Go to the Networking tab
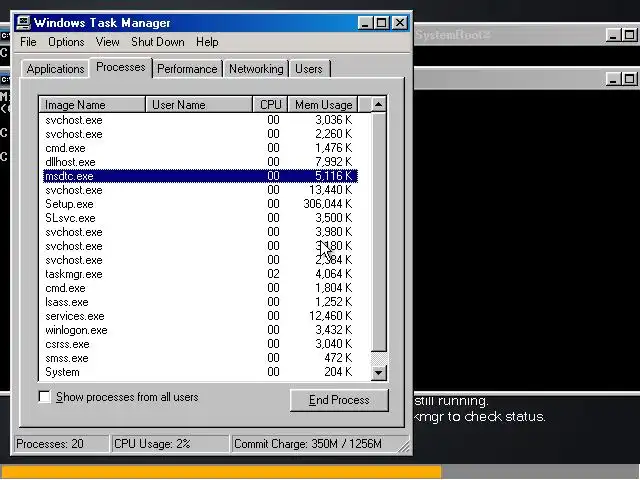This screenshot has width=640, height=480. [256, 69]
